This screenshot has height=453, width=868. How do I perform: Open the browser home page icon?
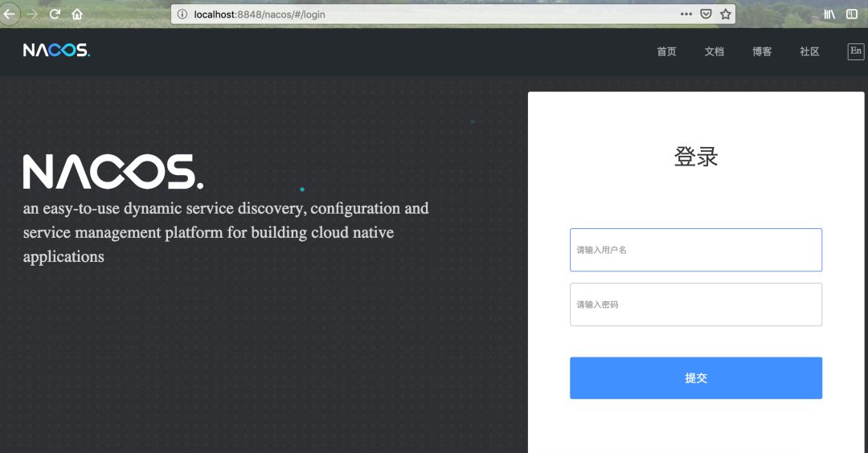77,14
